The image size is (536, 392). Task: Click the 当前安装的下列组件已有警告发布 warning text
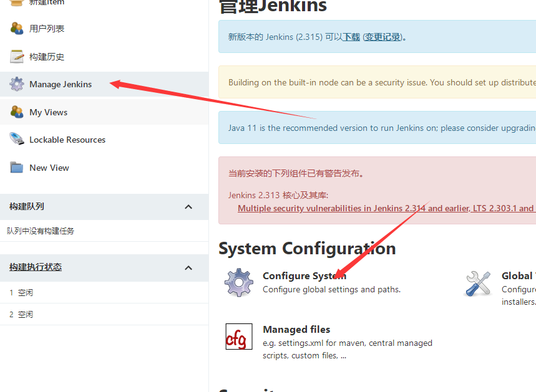[296, 173]
